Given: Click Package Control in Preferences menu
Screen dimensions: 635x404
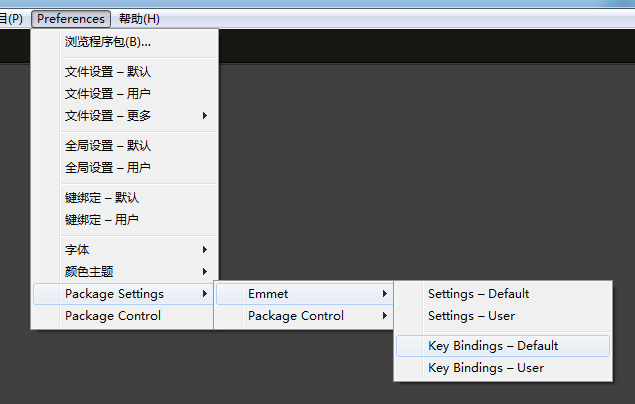Looking at the screenshot, I should pyautogui.click(x=113, y=316).
